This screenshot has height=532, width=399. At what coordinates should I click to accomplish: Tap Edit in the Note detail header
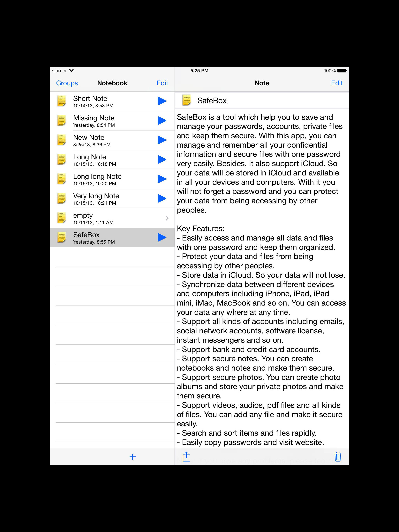pos(337,83)
